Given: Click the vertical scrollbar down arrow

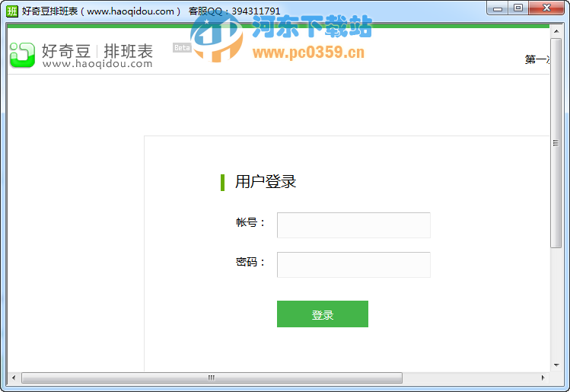Looking at the screenshot, I should (556, 365).
